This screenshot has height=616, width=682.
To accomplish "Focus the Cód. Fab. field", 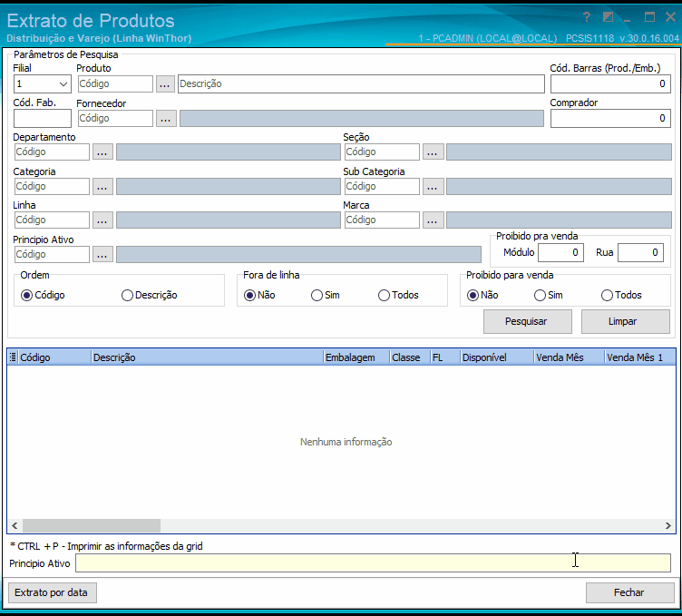I will tap(43, 118).
